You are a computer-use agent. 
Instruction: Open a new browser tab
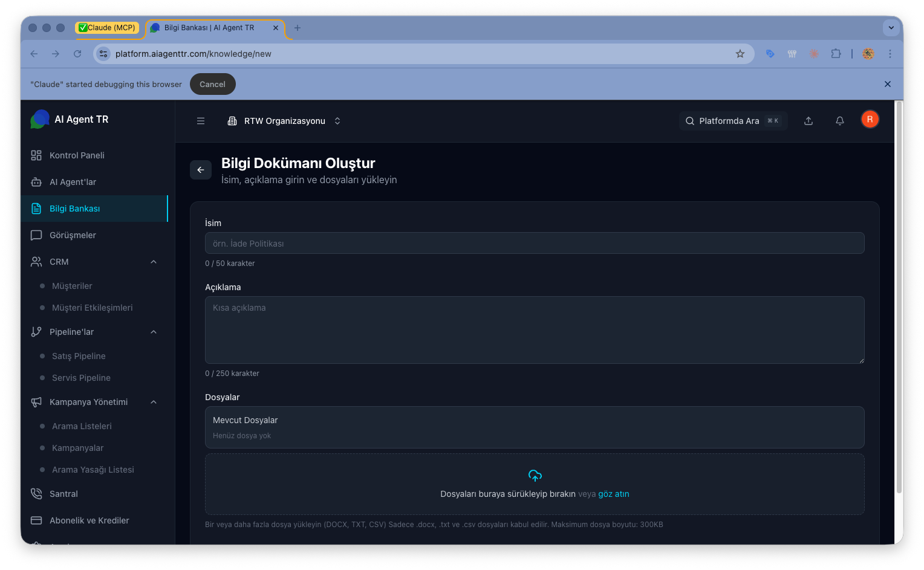pos(298,28)
